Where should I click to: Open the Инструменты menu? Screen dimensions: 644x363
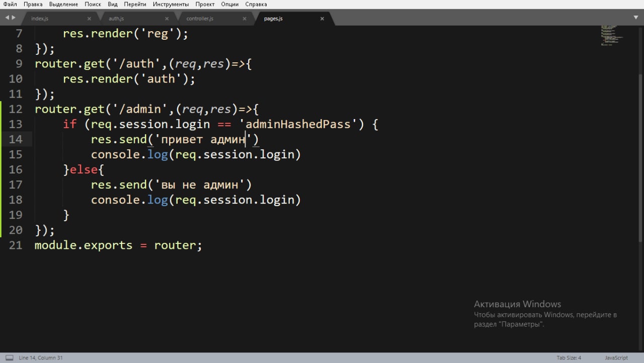pyautogui.click(x=172, y=4)
